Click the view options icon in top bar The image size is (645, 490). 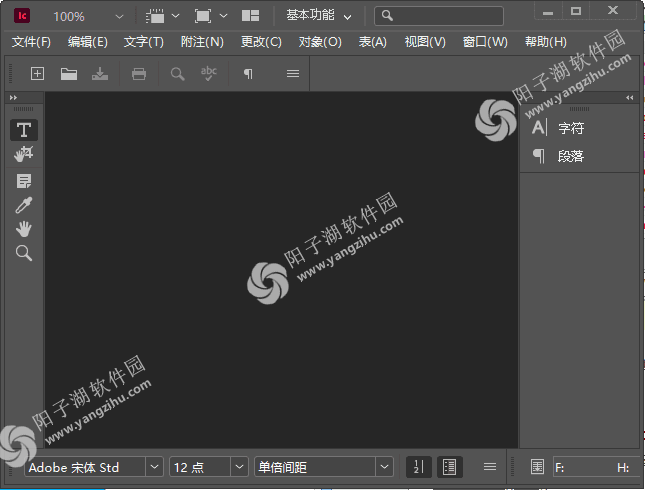click(x=155, y=16)
